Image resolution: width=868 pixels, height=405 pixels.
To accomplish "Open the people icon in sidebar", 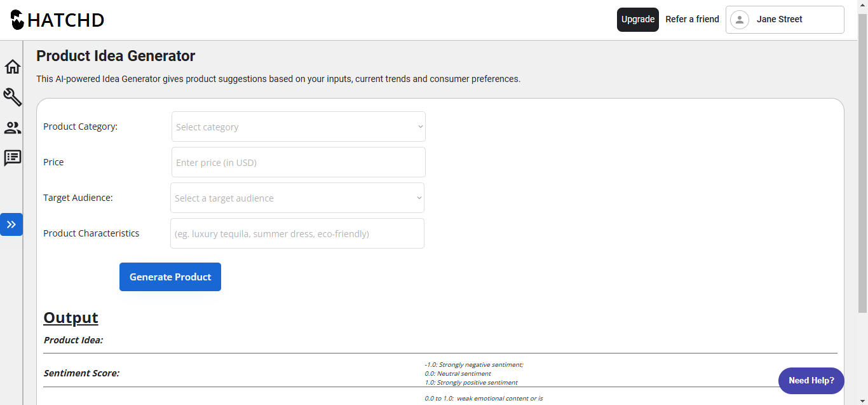I will pyautogui.click(x=13, y=128).
